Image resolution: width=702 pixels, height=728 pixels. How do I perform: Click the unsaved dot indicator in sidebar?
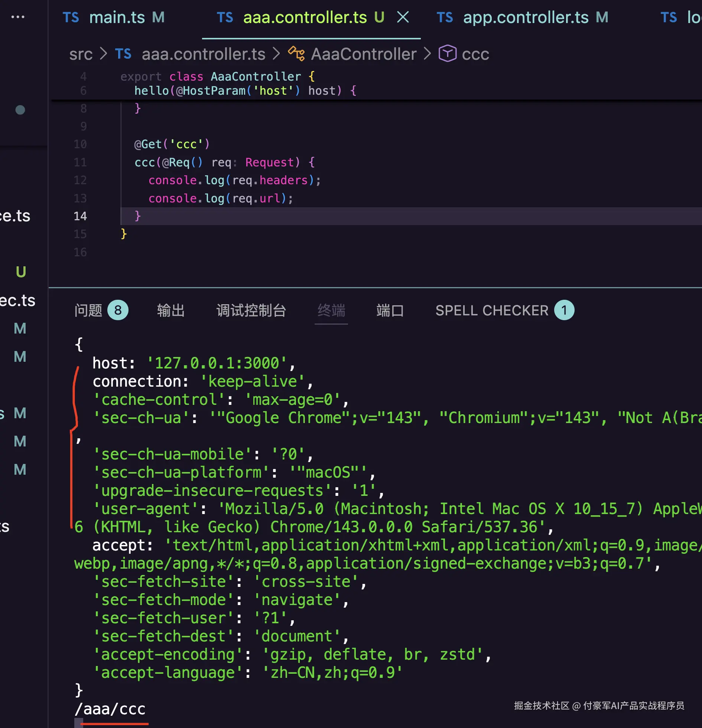[x=20, y=110]
